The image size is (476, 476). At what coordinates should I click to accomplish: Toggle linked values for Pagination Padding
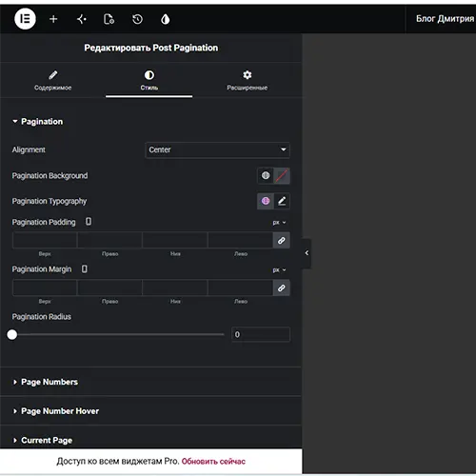click(x=281, y=241)
